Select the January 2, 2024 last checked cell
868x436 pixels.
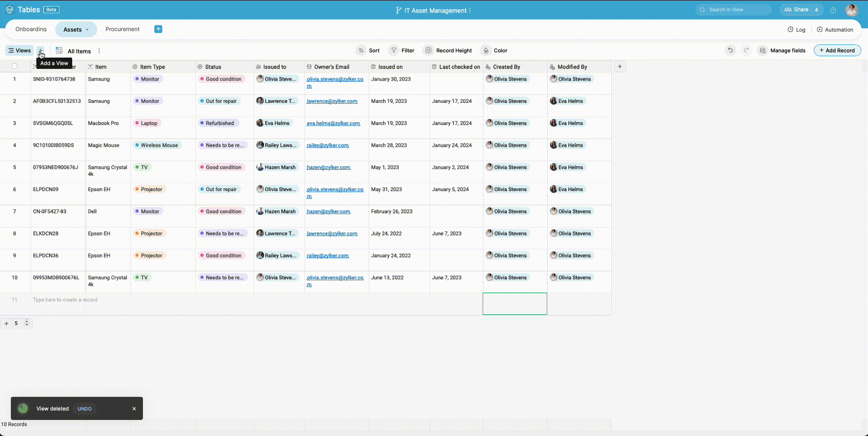point(457,172)
